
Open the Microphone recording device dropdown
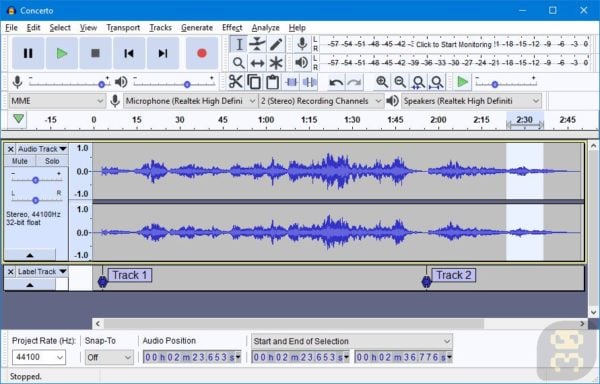click(190, 101)
